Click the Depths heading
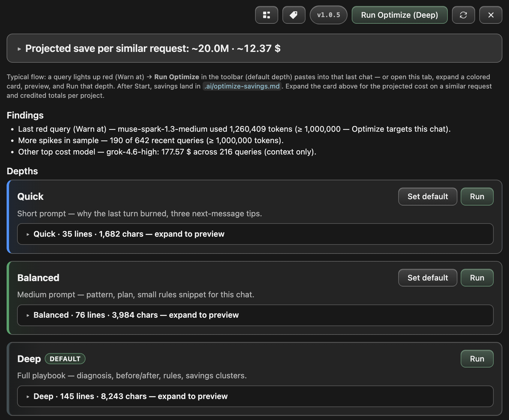Viewport: 509px width, 420px height. coord(22,171)
